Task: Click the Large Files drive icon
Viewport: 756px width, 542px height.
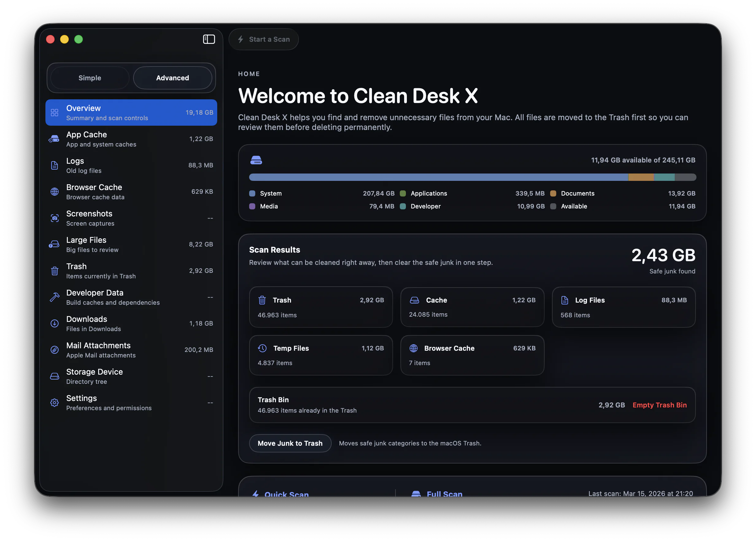Action: (55, 245)
